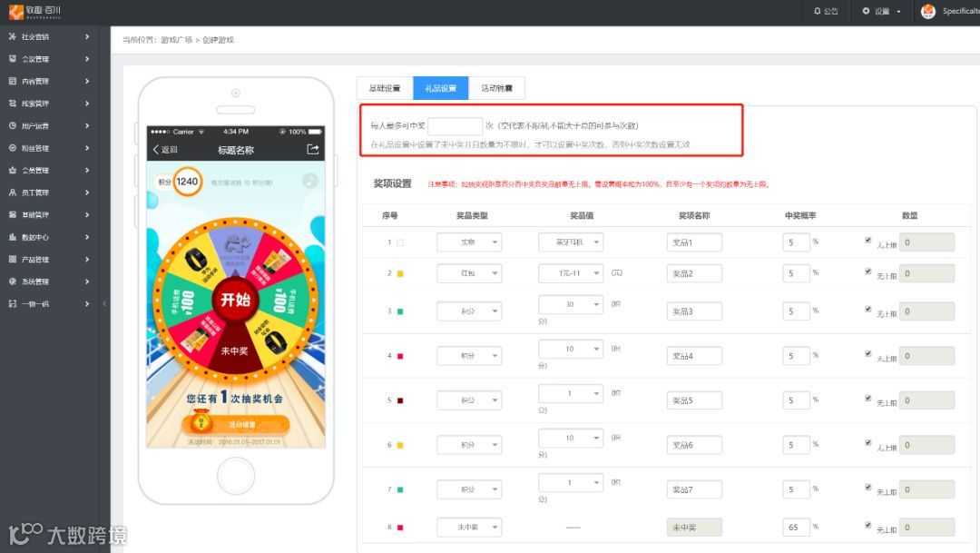Click the 粉丝管理 sidebar icon

click(13, 148)
